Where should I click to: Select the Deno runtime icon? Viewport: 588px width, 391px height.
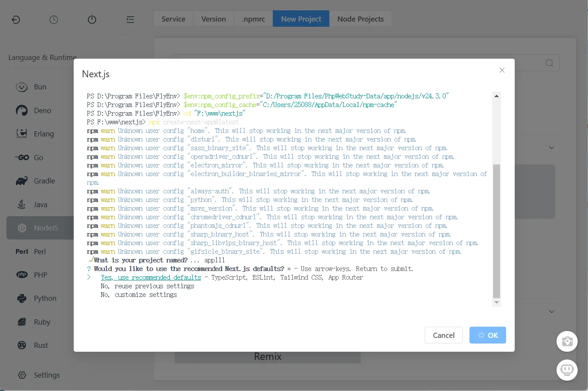tap(22, 110)
